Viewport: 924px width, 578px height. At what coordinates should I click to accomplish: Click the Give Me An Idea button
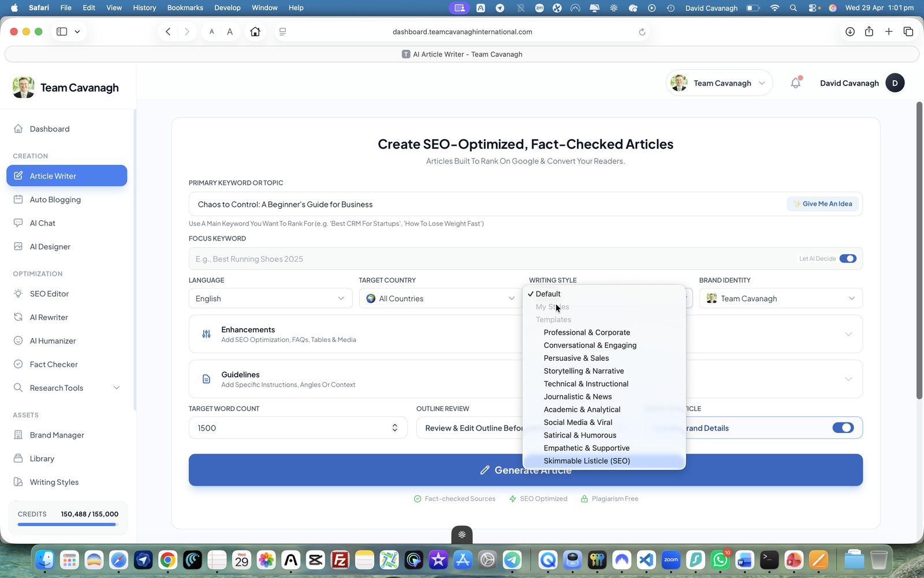tap(823, 204)
